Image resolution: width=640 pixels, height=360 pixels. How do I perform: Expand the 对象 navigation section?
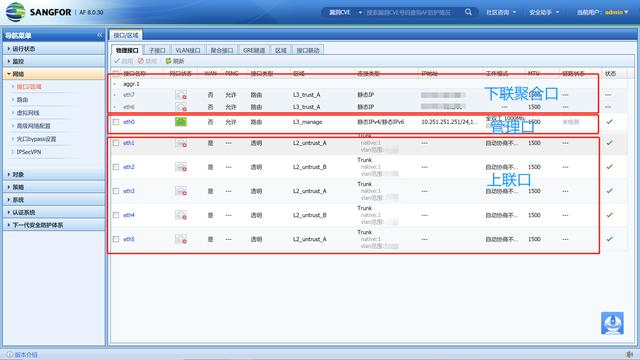point(54,174)
